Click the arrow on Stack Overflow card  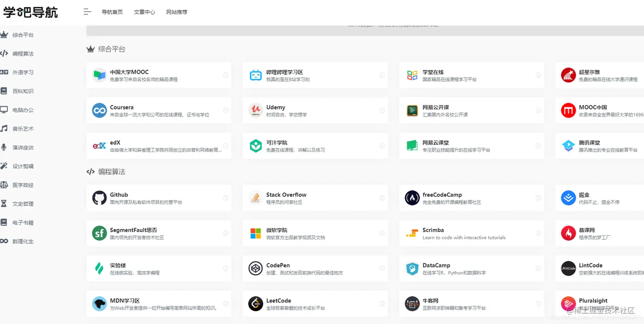click(382, 198)
